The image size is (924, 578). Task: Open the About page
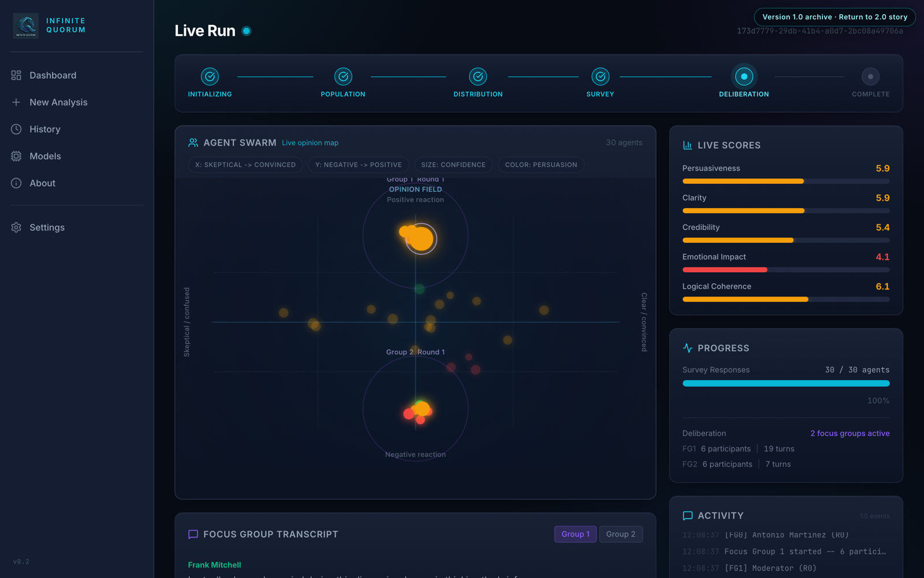point(77,183)
